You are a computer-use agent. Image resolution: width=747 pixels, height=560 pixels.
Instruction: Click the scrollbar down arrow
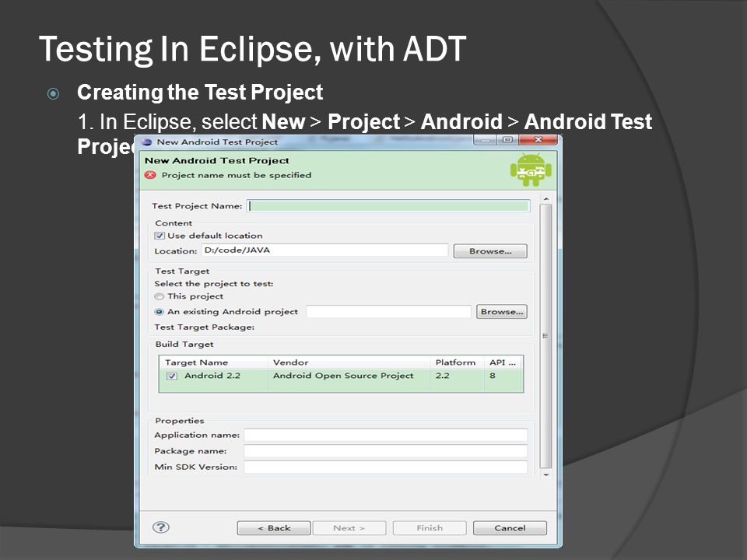tap(546, 474)
